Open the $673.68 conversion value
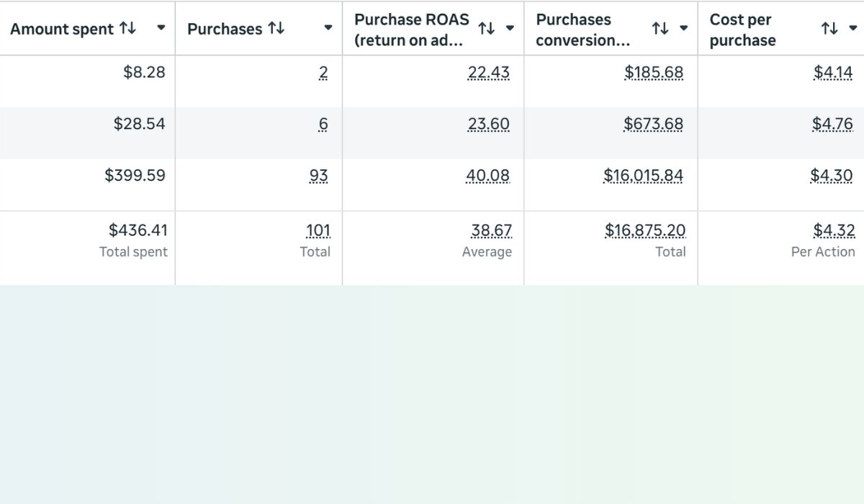 pyautogui.click(x=653, y=125)
